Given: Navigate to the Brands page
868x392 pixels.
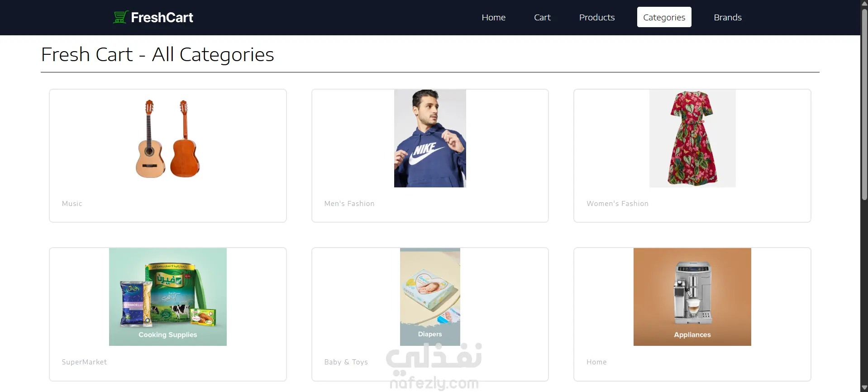Looking at the screenshot, I should (728, 17).
